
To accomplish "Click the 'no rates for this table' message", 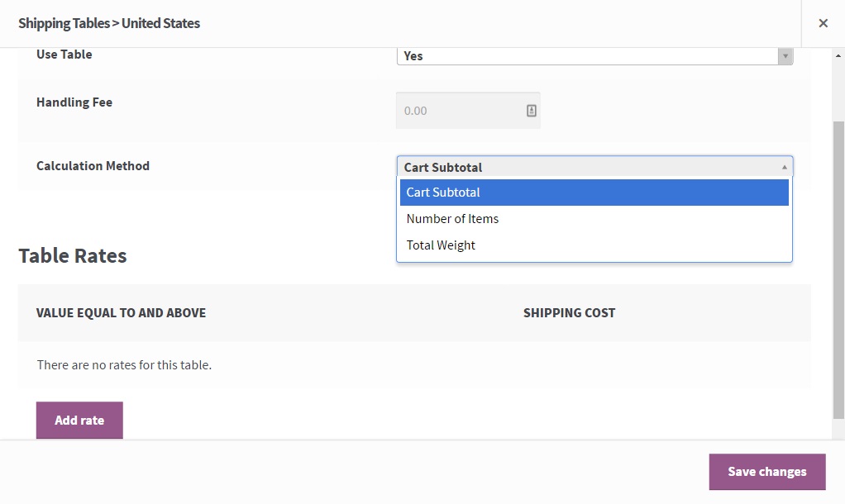I will tap(124, 365).
